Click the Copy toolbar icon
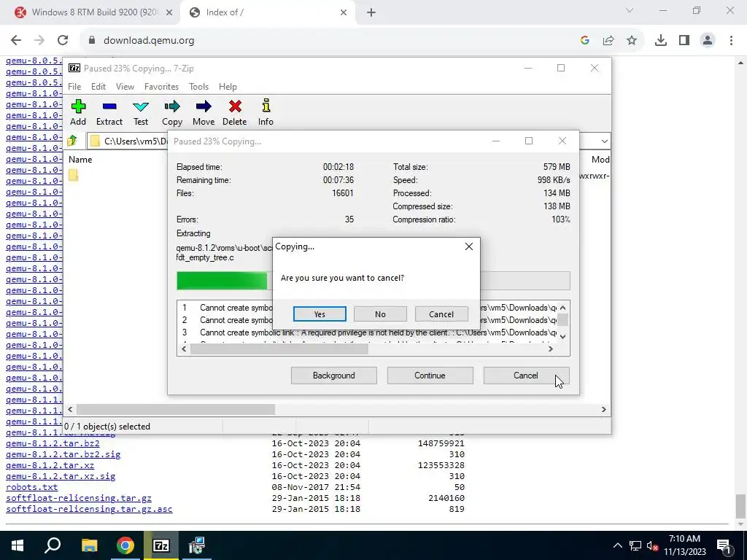The image size is (747, 560). (x=172, y=113)
